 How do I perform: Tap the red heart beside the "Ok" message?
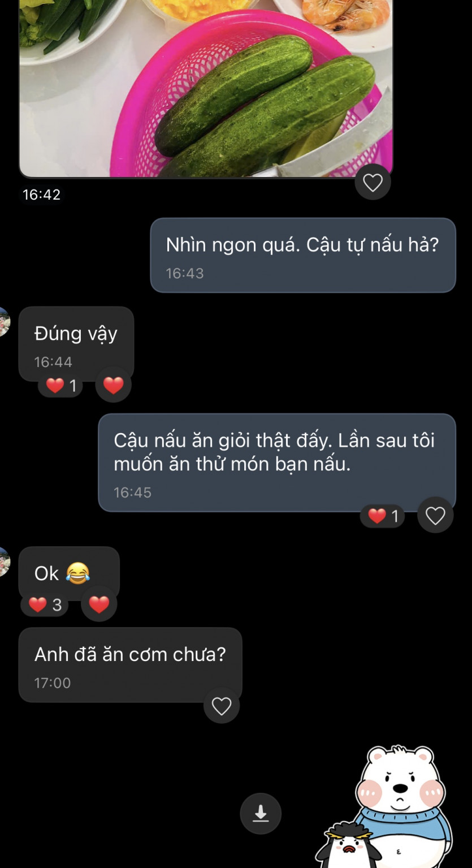coord(99,604)
